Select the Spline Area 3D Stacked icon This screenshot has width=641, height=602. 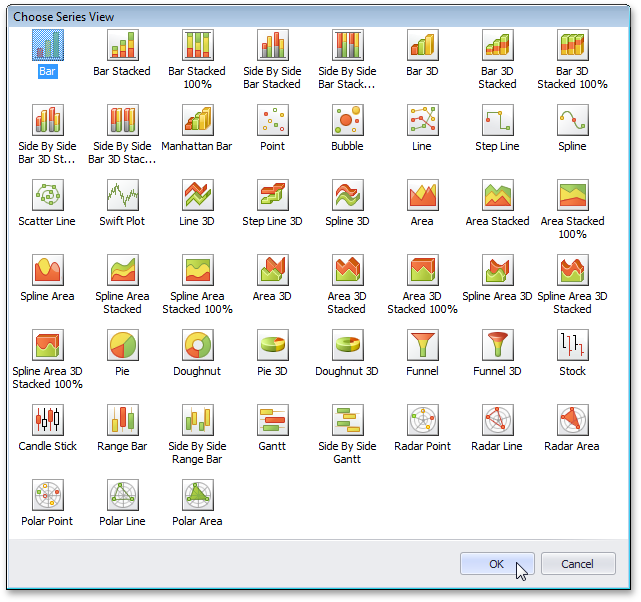(573, 270)
